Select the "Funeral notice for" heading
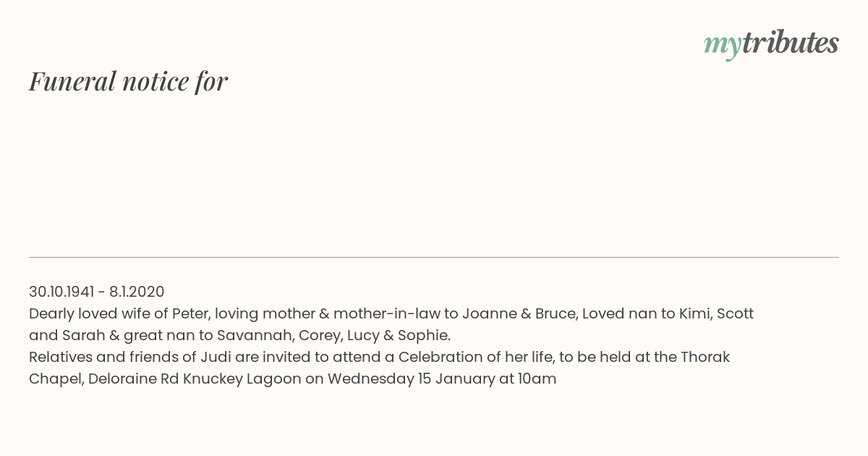 pyautogui.click(x=128, y=81)
